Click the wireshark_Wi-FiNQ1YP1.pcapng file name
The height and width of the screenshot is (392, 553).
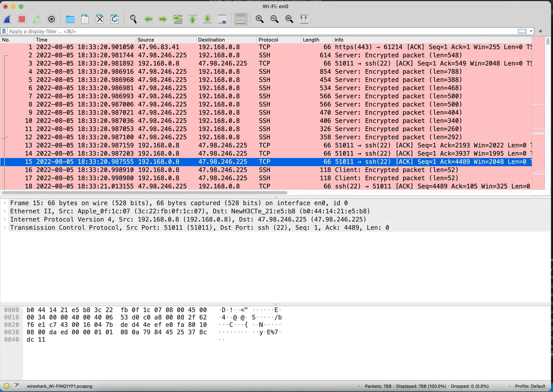(59, 386)
